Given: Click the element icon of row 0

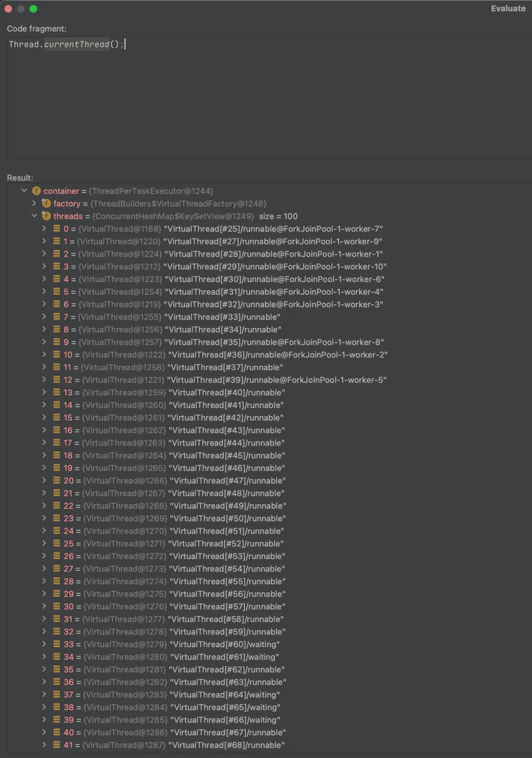Looking at the screenshot, I should [x=57, y=228].
